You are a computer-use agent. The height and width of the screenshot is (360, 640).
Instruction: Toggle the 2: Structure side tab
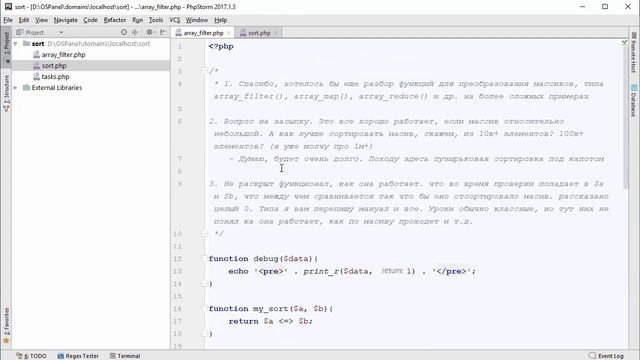tap(6, 93)
